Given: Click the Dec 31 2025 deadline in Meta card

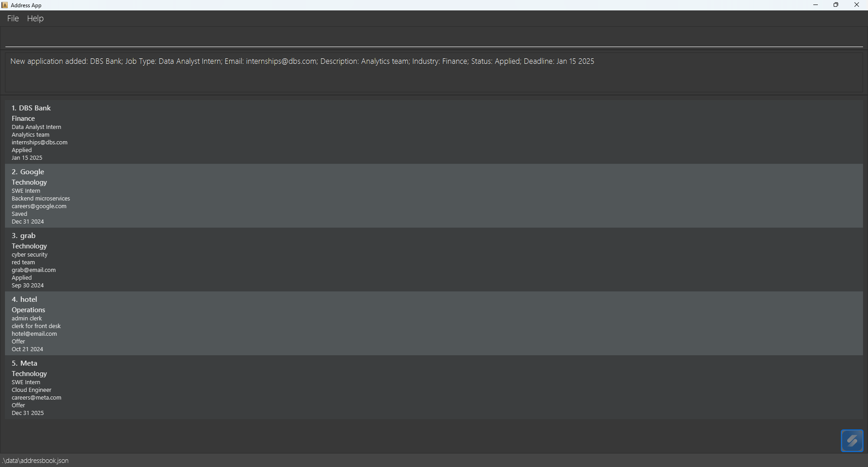Looking at the screenshot, I should pos(28,413).
